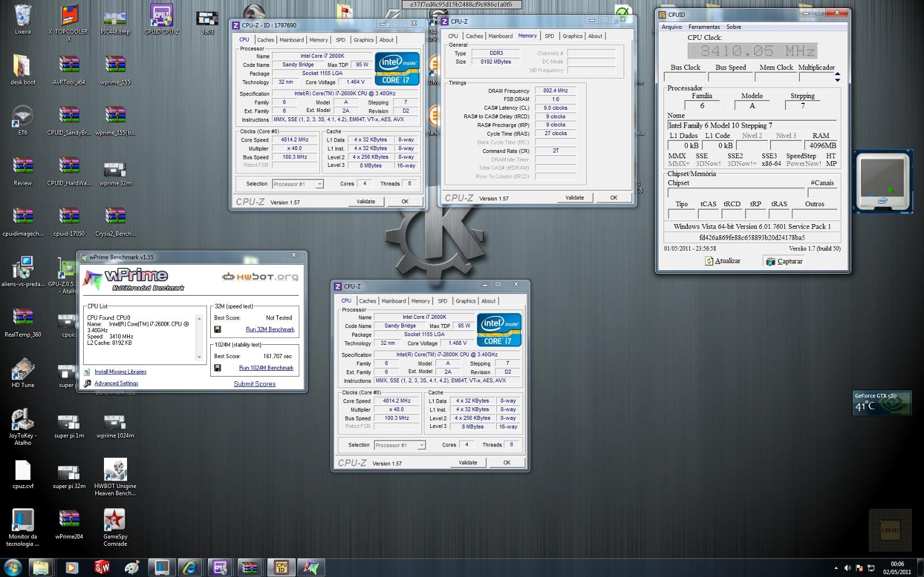The height and width of the screenshot is (577, 924).
Task: Launch ET6 desktop shortcut
Action: [23, 121]
